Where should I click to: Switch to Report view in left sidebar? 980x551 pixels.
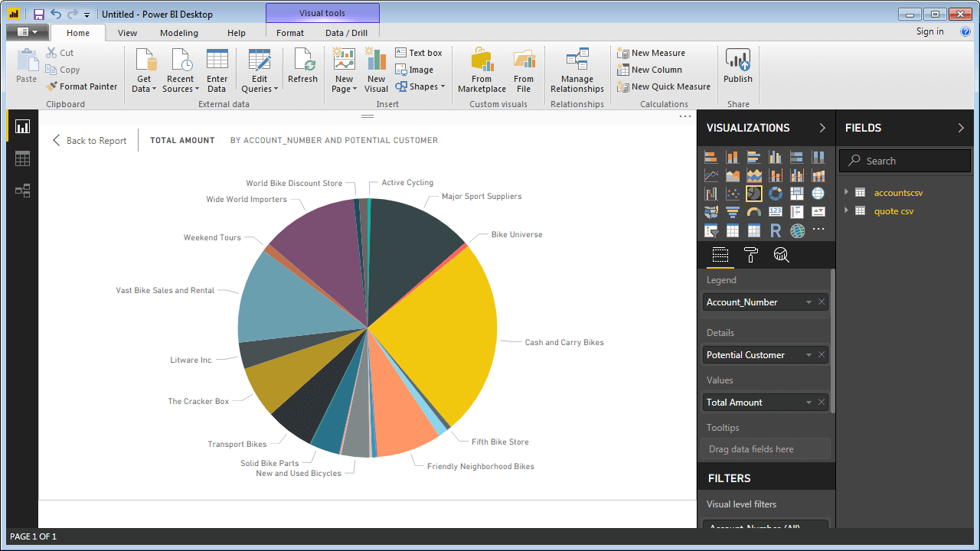pos(22,126)
